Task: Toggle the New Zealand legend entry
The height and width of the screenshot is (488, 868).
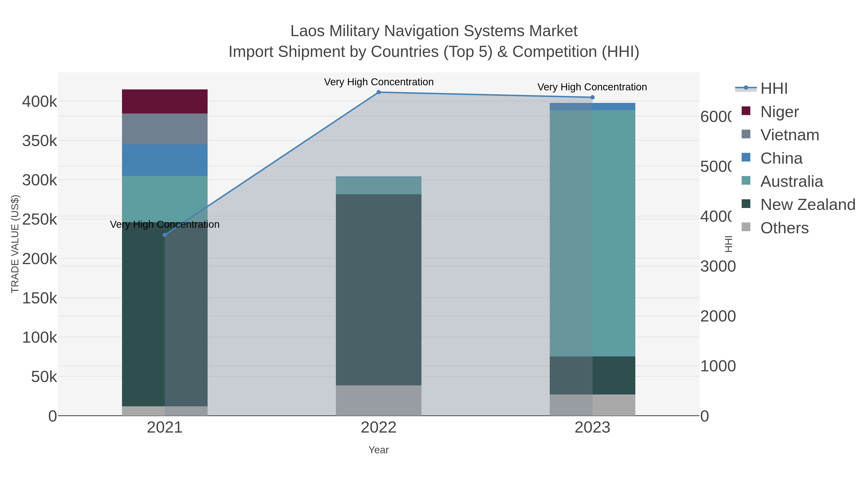Action: pos(799,205)
